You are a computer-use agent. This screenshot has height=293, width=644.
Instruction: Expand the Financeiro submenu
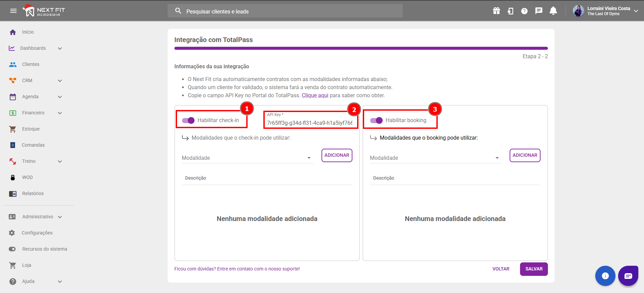point(60,113)
